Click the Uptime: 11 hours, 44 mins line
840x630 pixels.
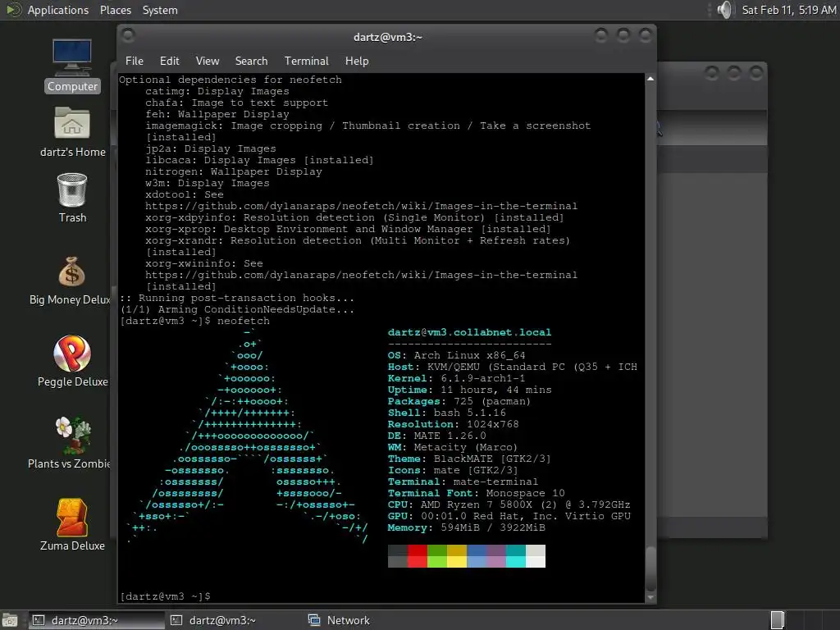point(469,390)
